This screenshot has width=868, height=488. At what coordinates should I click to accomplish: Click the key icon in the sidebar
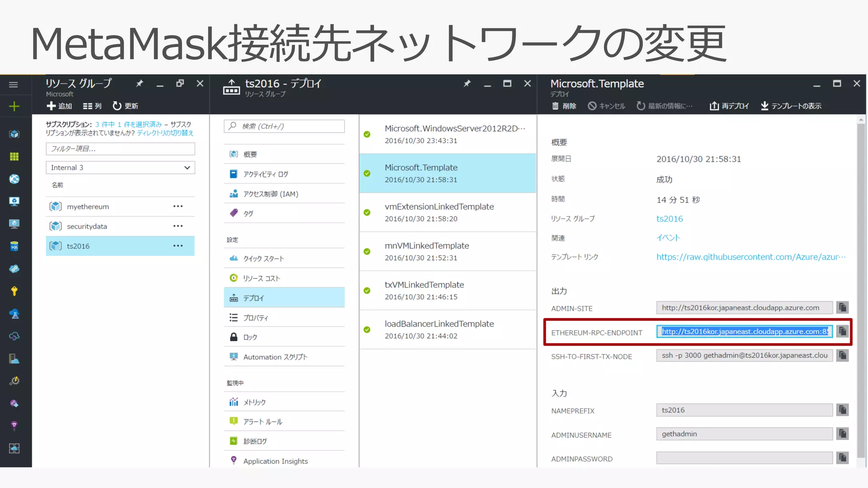(x=14, y=291)
